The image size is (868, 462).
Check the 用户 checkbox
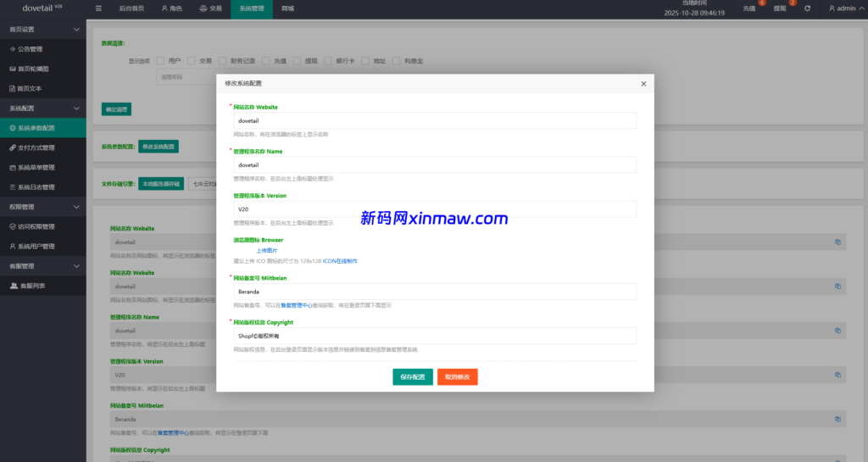[160, 61]
